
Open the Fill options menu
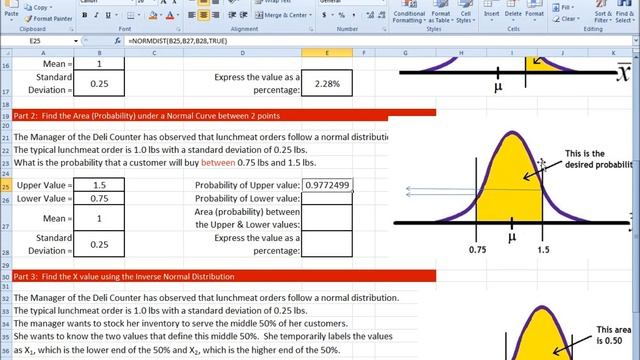[x=563, y=7]
